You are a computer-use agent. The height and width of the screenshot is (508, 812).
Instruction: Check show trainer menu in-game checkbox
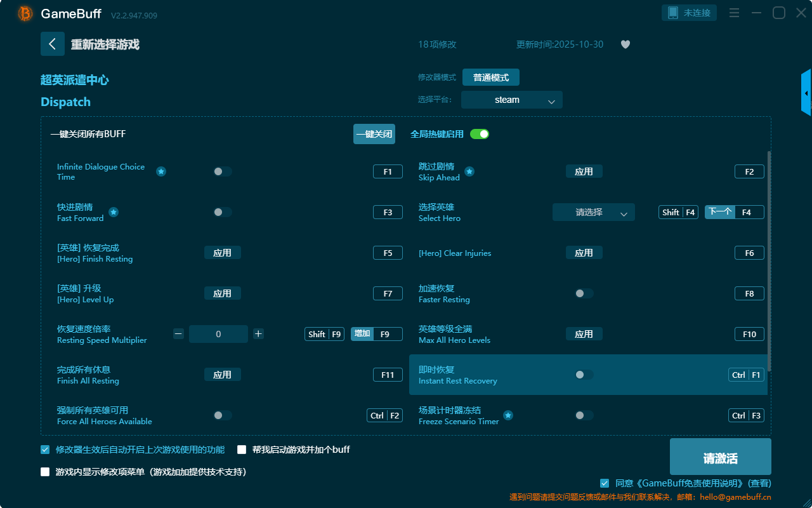(45, 472)
